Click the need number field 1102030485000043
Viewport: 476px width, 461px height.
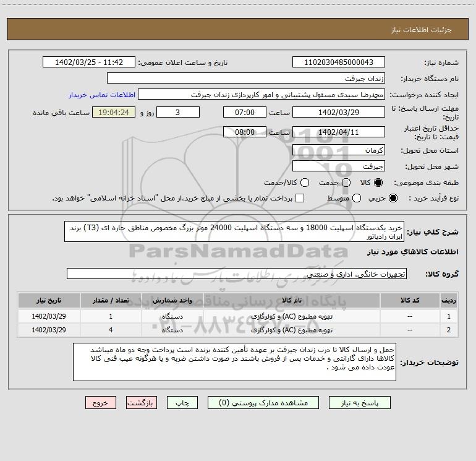339,62
